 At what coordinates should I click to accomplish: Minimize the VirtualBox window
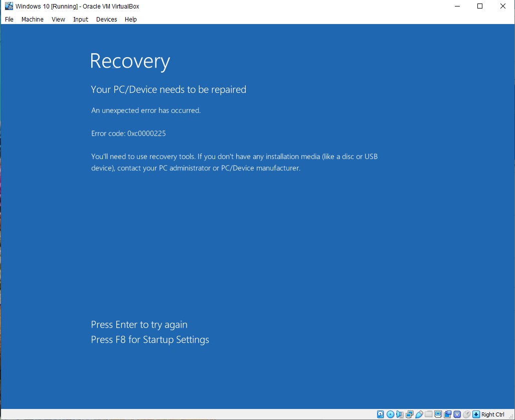(457, 6)
